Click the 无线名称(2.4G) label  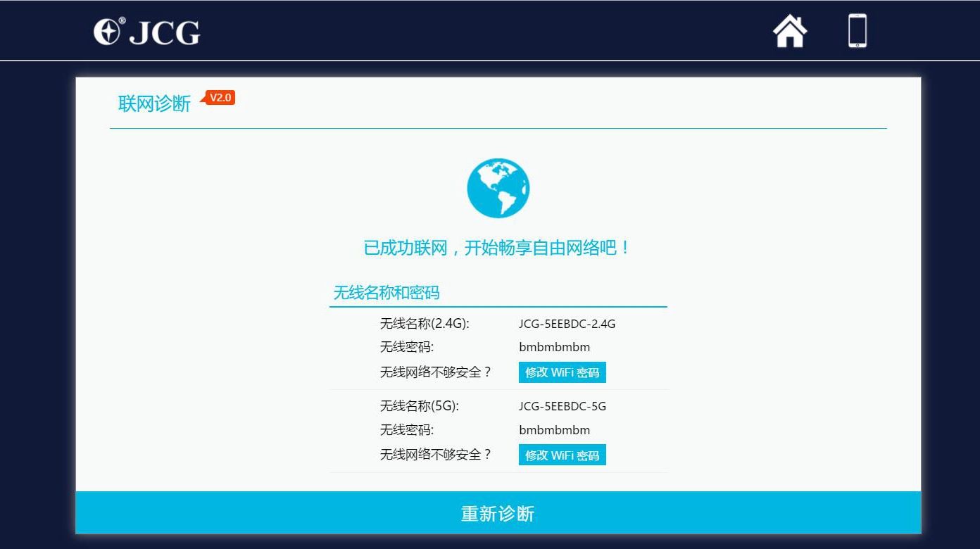tap(425, 324)
